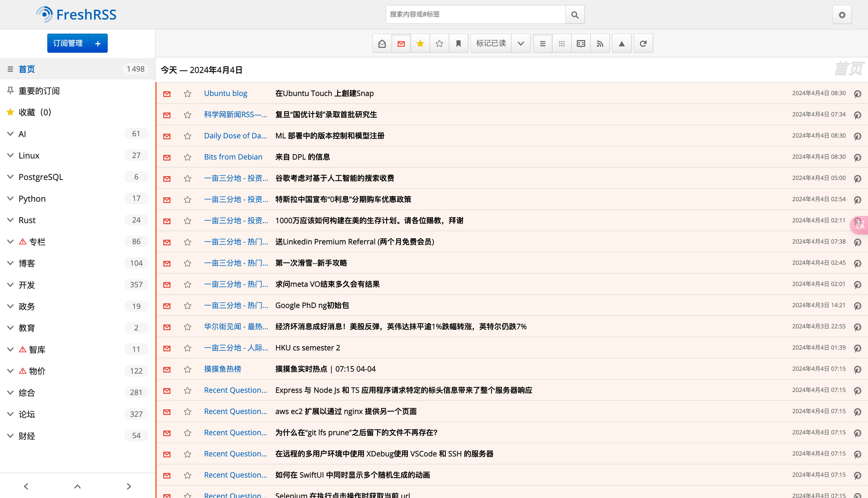Click the sort order triangle icon

(x=621, y=43)
